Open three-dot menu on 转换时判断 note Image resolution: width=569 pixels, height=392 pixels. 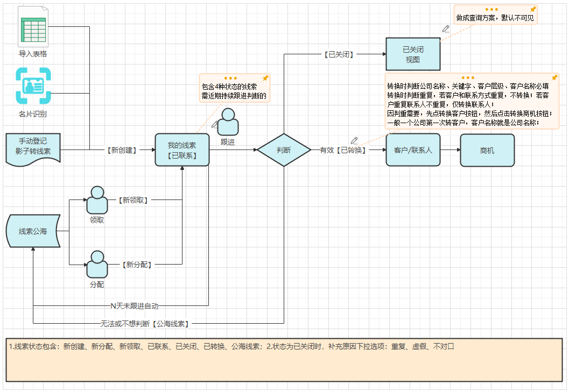468,78
